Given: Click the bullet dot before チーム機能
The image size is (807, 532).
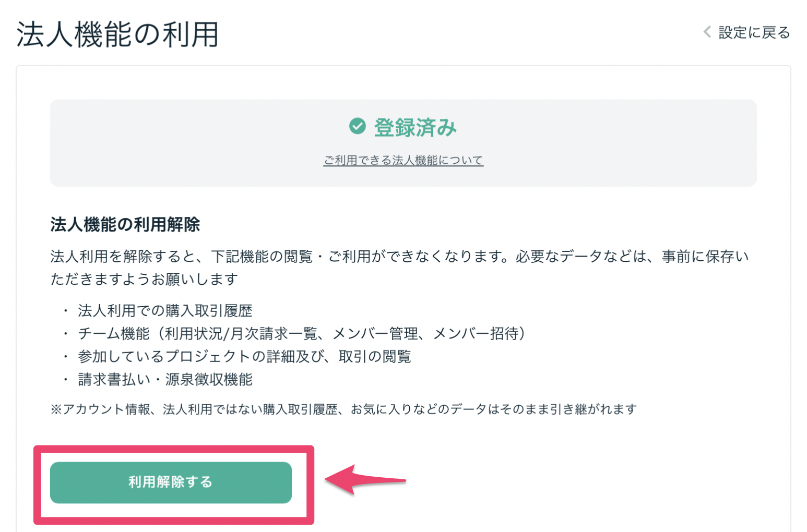Looking at the screenshot, I should pos(66,334).
